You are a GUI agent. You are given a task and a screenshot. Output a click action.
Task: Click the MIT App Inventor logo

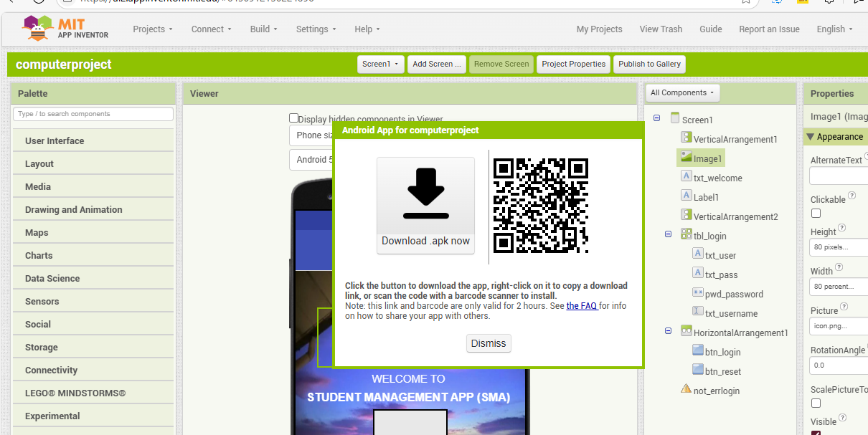pyautogui.click(x=65, y=29)
